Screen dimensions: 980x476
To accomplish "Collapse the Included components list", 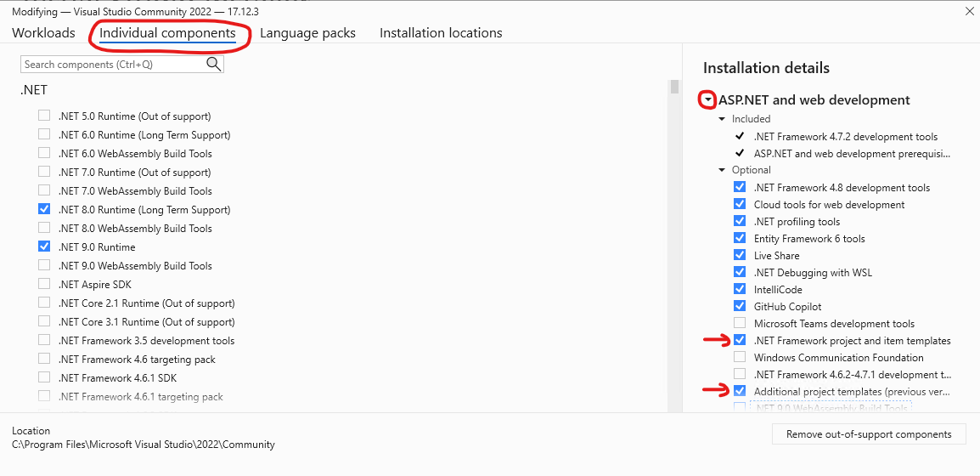I will point(722,119).
